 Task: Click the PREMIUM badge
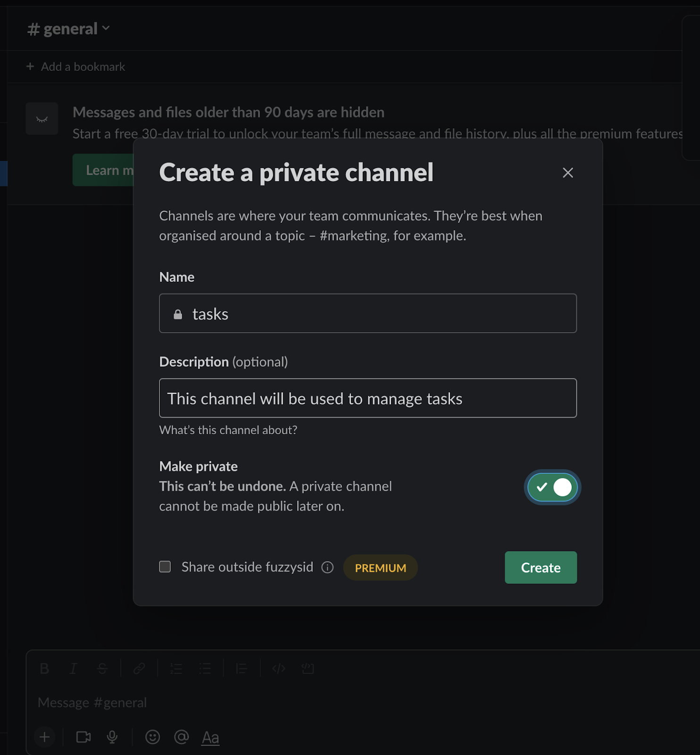(380, 568)
